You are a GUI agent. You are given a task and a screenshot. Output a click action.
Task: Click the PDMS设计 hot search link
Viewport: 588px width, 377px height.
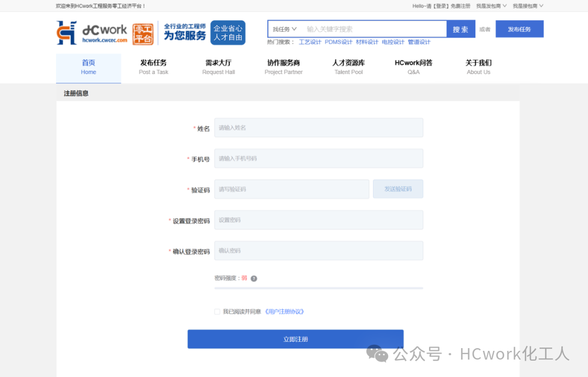click(x=338, y=41)
